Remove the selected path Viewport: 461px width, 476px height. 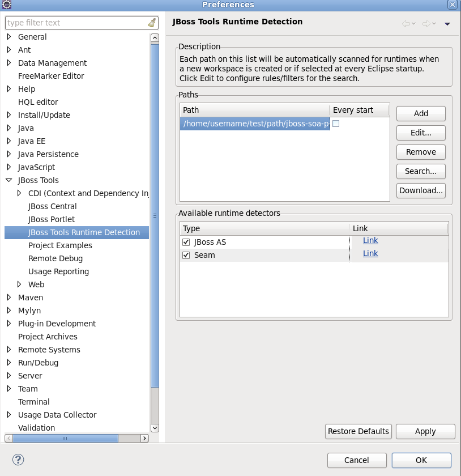click(421, 152)
